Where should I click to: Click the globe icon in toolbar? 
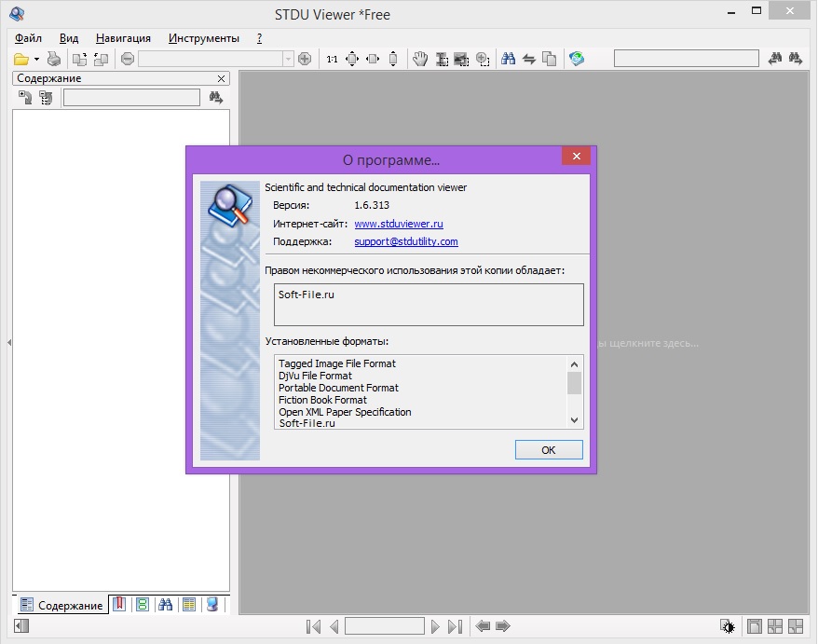click(577, 59)
